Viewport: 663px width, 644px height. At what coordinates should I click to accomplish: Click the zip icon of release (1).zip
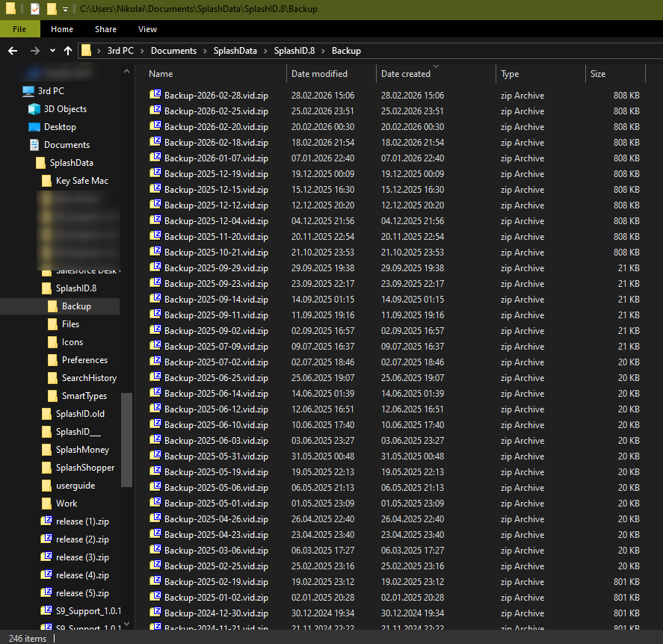[46, 521]
